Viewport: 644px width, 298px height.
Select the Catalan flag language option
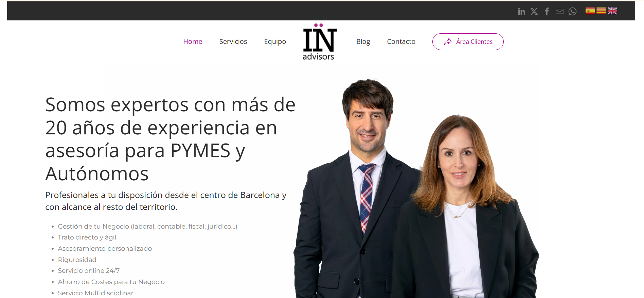(x=601, y=11)
